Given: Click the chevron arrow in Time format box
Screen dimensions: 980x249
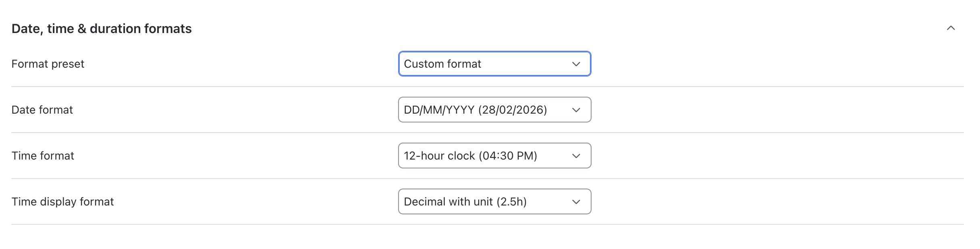Looking at the screenshot, I should point(576,156).
